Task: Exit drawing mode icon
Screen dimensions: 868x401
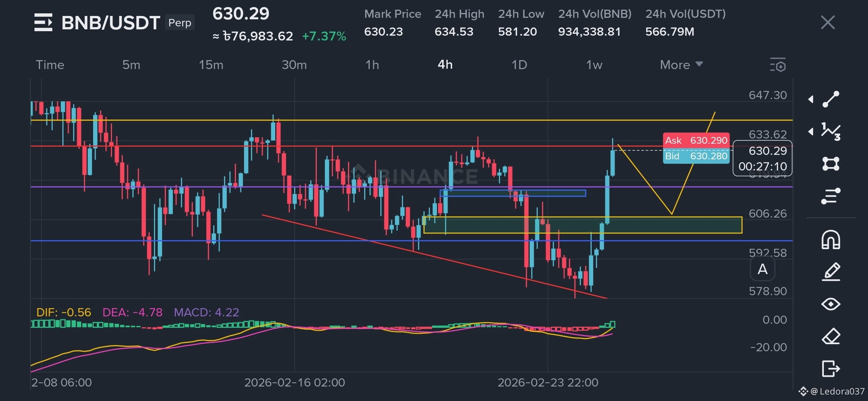Action: coord(831,369)
